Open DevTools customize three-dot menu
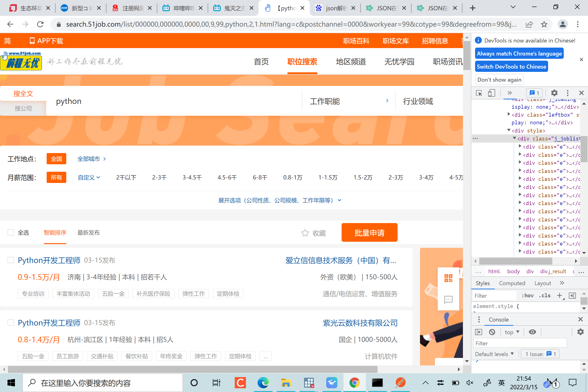This screenshot has height=392, width=588. click(567, 93)
